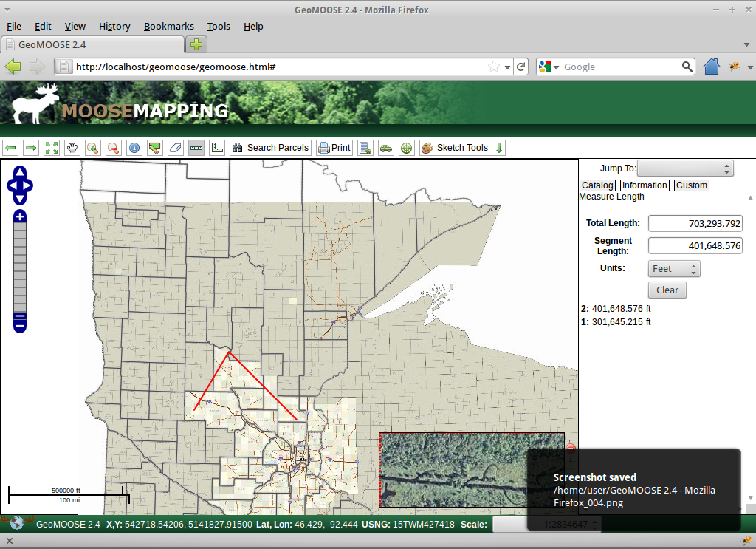
Task: Click the eraser clear-selection tool
Action: pos(176,148)
